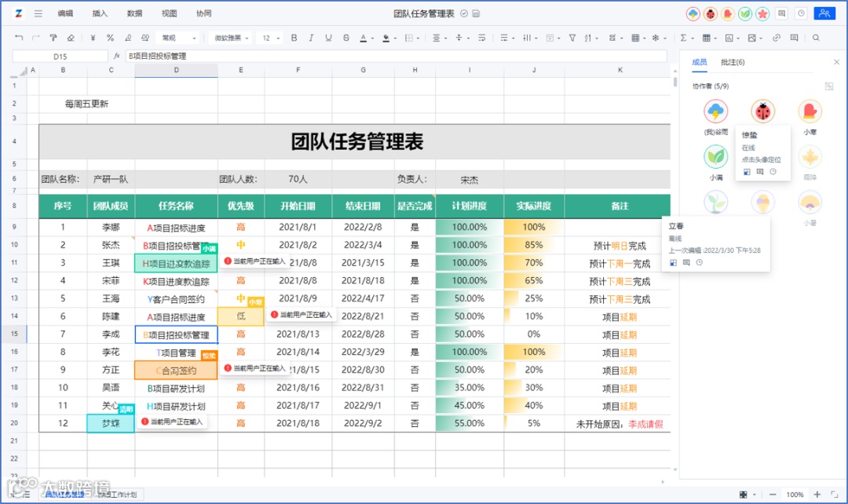The width and height of the screenshot is (848, 504).
Task: Select column header D
Action: point(177,70)
